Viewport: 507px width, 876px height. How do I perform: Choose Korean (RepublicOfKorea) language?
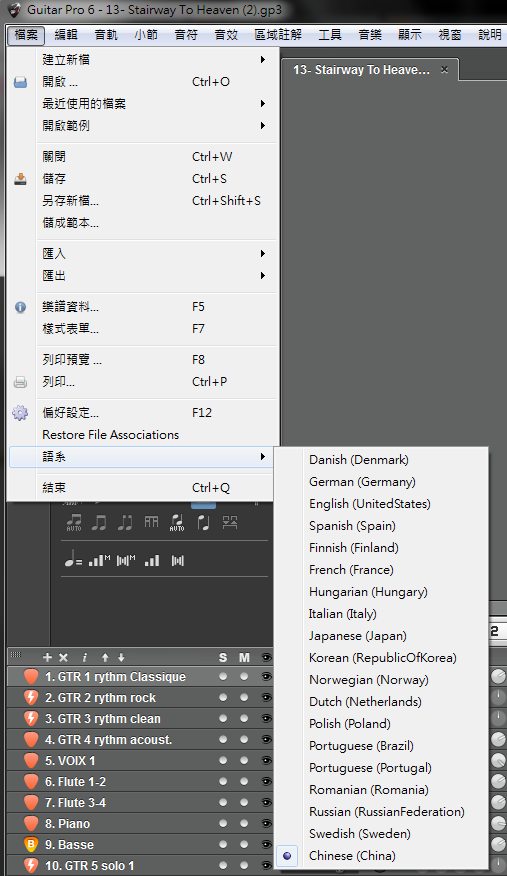click(381, 658)
